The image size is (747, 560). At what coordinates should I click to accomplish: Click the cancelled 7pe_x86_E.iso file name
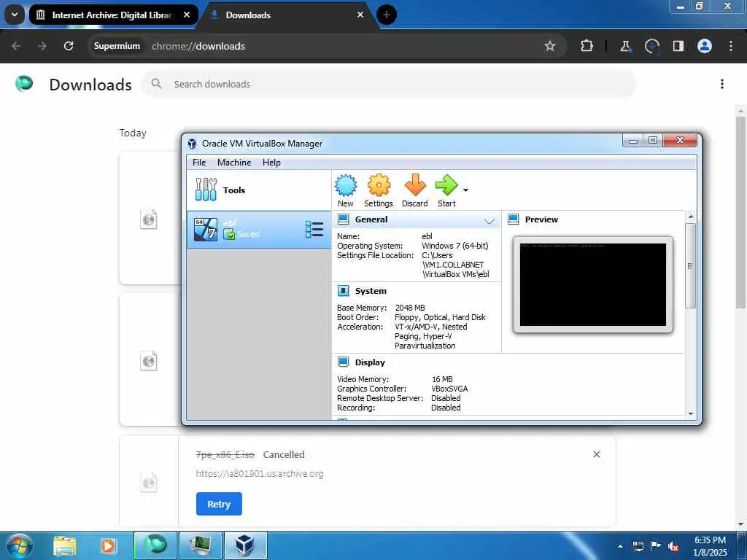(225, 455)
